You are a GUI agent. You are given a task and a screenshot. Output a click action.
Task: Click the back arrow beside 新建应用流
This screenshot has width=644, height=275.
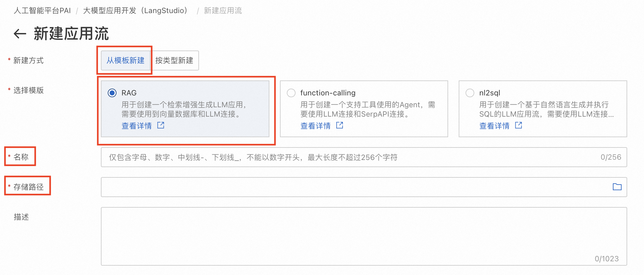coord(20,34)
